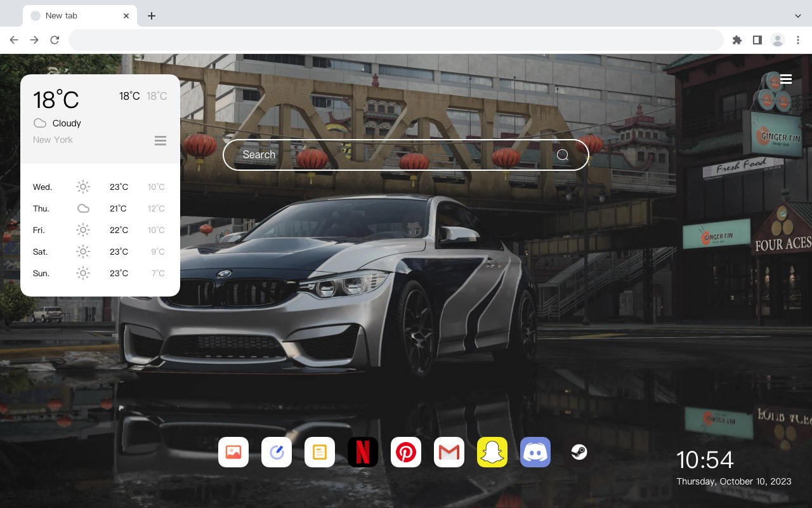Viewport: 812px width, 508px height.
Task: Click the 10:54 clock display
Action: [x=705, y=460]
